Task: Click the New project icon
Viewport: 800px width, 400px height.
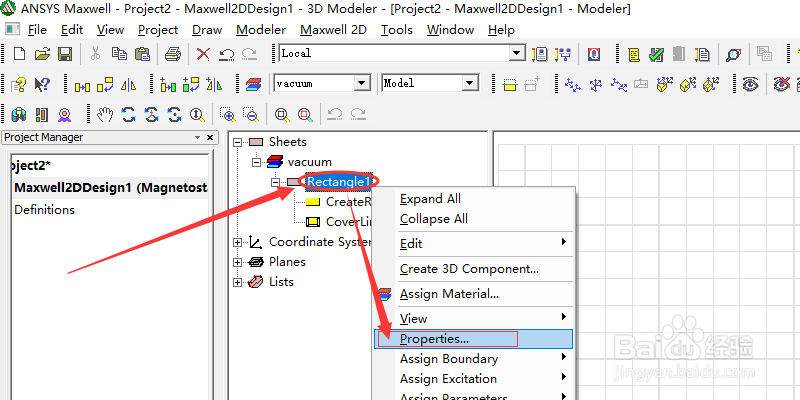Action: (x=19, y=54)
